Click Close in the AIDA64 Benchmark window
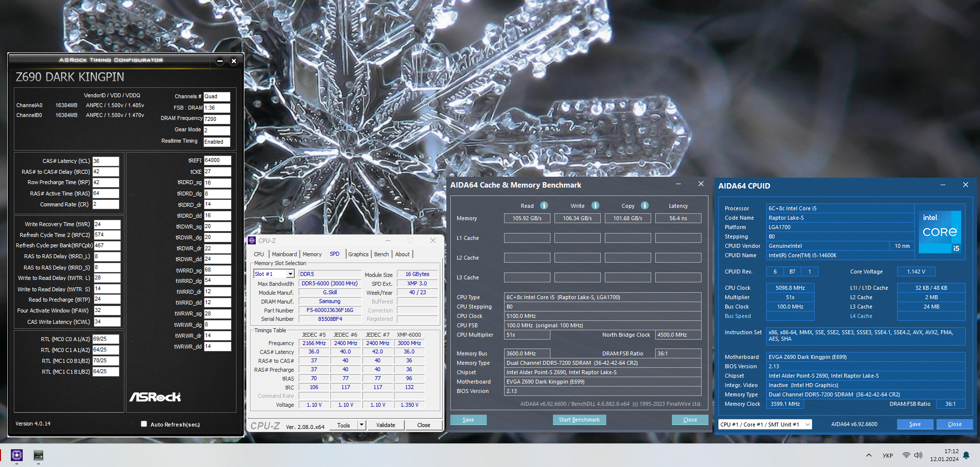The width and height of the screenshot is (980, 467). click(x=690, y=420)
